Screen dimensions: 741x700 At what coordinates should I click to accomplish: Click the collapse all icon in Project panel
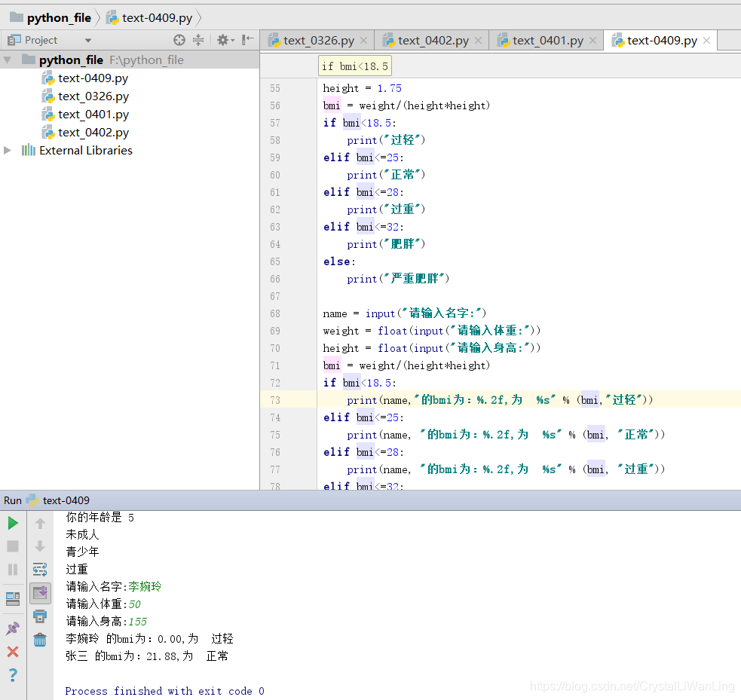[x=198, y=40]
